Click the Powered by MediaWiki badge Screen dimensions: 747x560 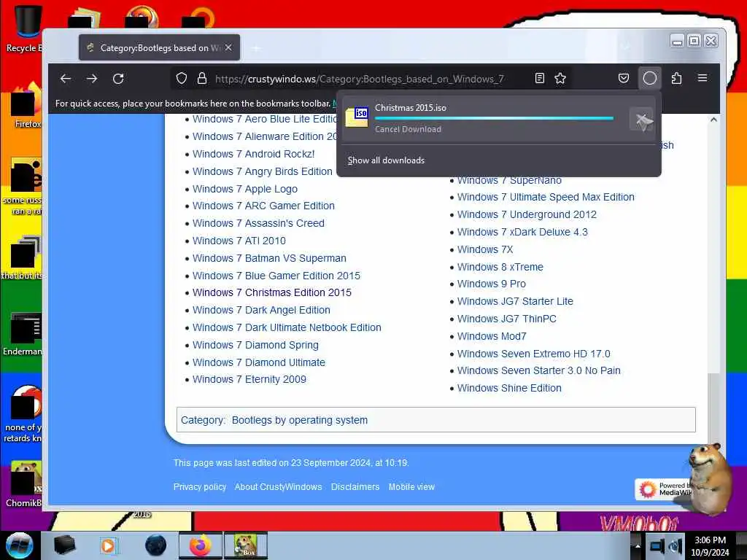pyautogui.click(x=664, y=489)
